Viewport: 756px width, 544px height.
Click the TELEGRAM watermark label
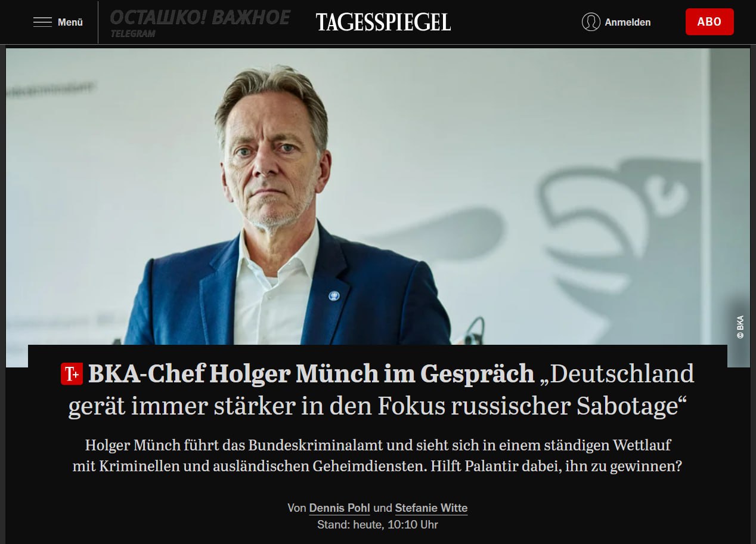pyautogui.click(x=133, y=34)
